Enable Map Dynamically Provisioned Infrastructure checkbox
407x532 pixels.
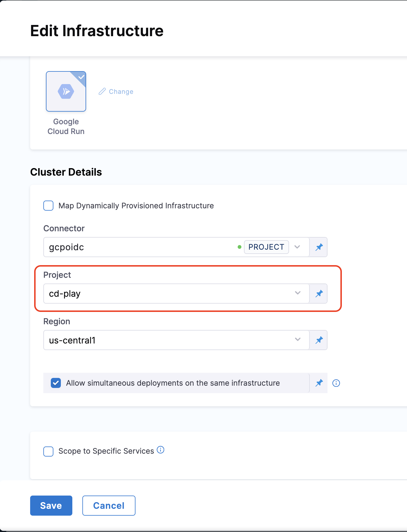point(49,206)
